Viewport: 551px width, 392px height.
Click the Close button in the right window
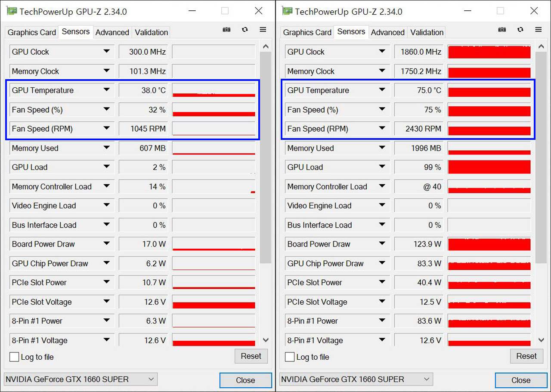(521, 380)
